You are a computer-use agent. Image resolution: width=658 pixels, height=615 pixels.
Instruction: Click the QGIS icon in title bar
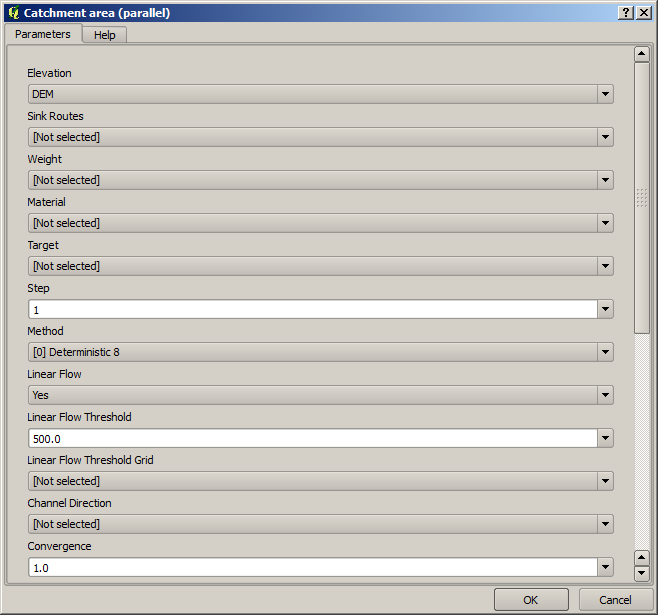coord(13,12)
